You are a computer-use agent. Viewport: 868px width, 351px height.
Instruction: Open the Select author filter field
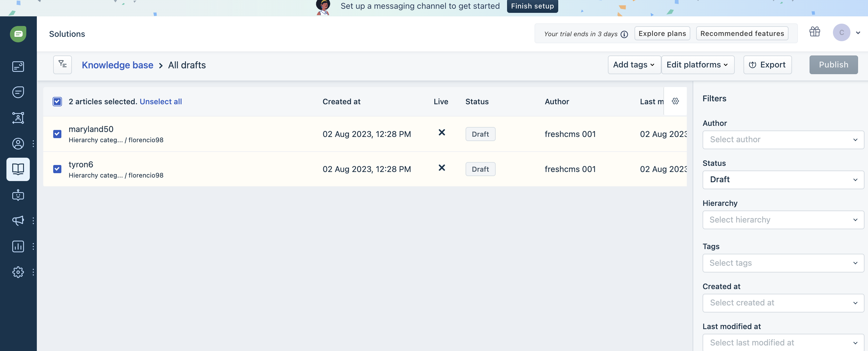point(783,139)
